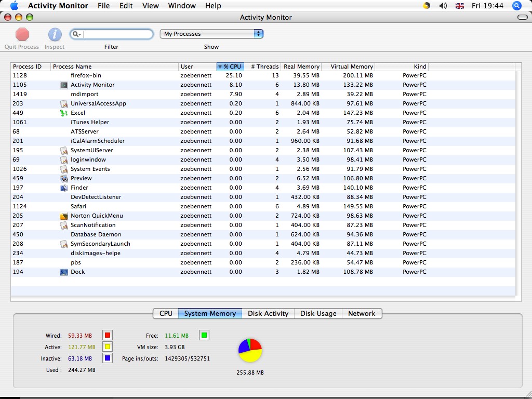Click the Quit Process stop icon
This screenshot has height=399, width=532.
click(x=22, y=34)
